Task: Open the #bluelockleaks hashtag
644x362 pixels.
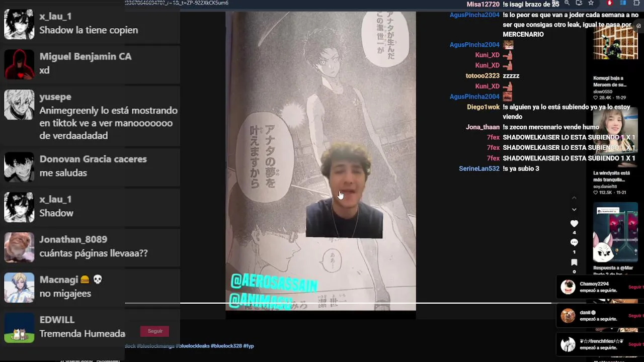Action: pyautogui.click(x=192, y=346)
